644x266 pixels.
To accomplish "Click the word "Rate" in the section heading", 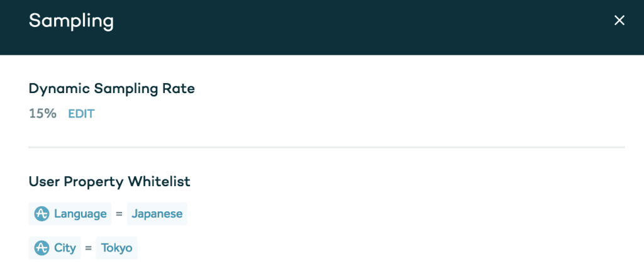I will click(180, 89).
